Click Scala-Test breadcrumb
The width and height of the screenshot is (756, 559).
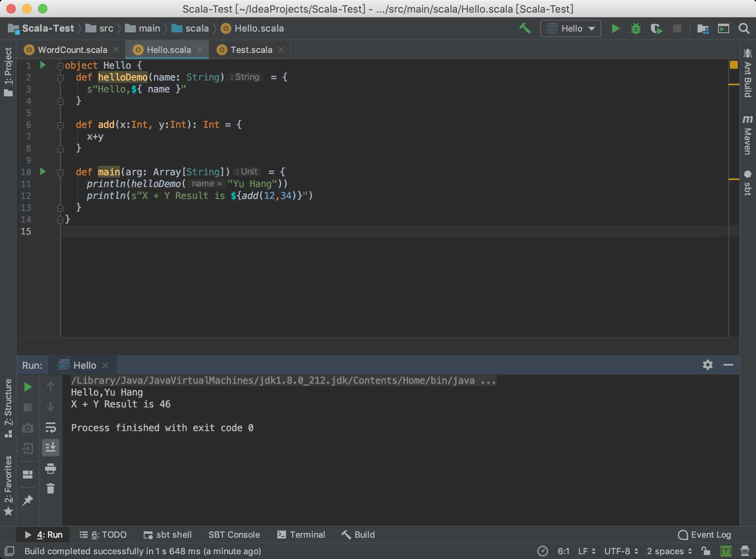click(x=41, y=28)
